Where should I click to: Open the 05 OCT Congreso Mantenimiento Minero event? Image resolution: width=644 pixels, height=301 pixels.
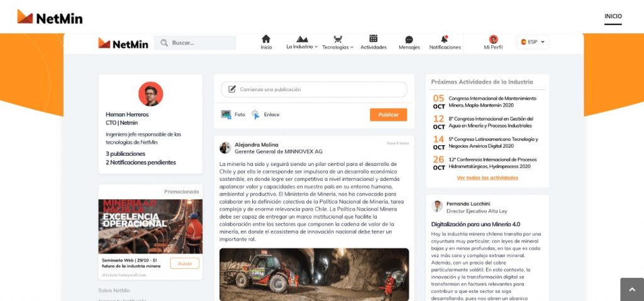[485, 102]
